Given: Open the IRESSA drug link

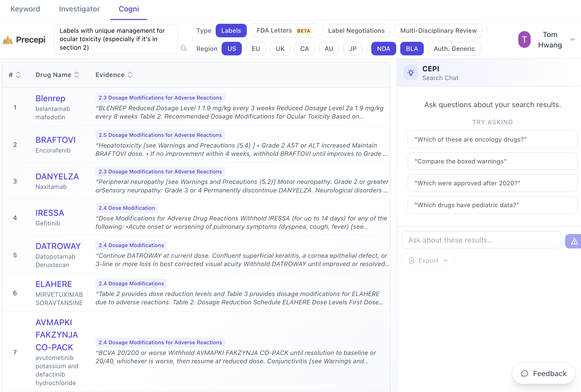Looking at the screenshot, I should point(50,213).
